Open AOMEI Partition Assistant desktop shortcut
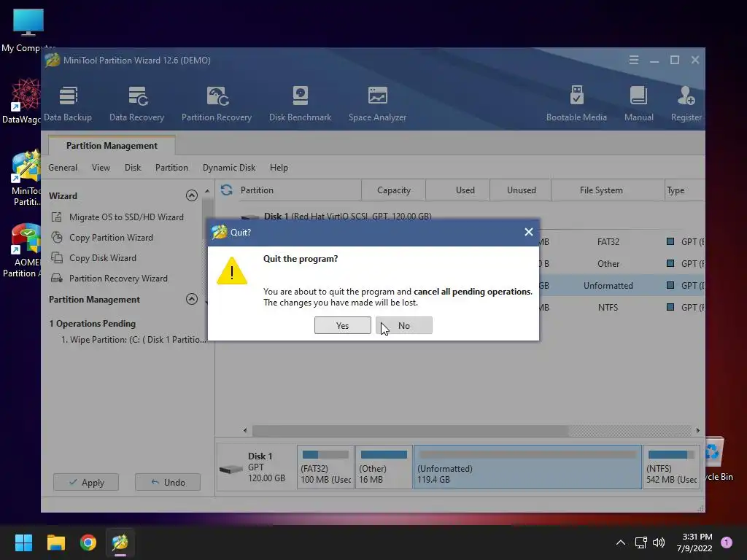Image resolution: width=747 pixels, height=560 pixels. 21,251
